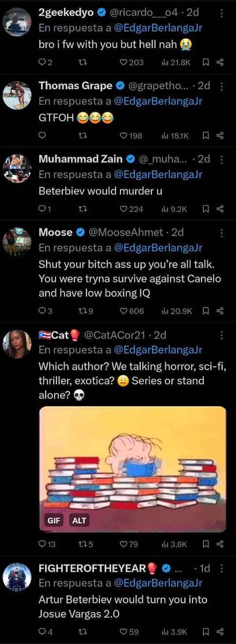Open Moose's profile picture
The height and width of the screenshot is (644, 236).
[17, 241]
